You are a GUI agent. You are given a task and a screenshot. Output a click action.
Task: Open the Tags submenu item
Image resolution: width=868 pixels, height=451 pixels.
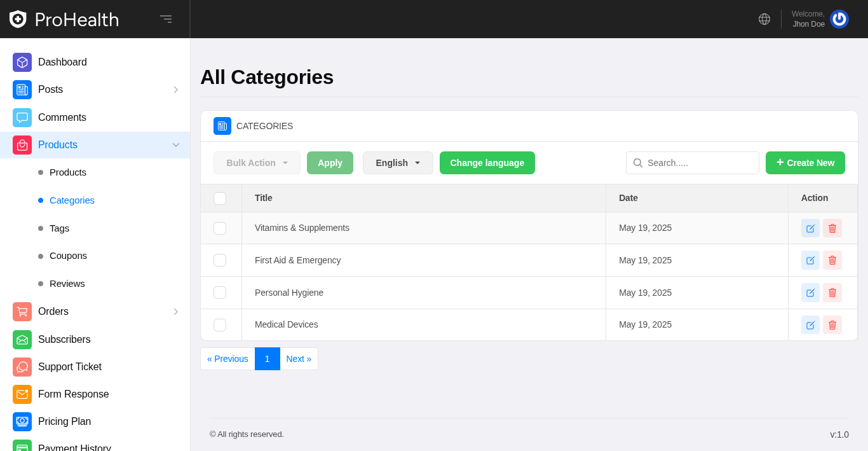[x=59, y=228]
